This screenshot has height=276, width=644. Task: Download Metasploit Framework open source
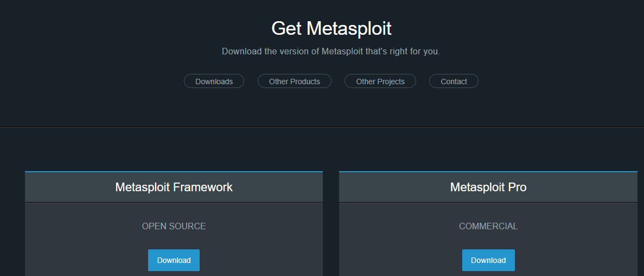click(174, 260)
